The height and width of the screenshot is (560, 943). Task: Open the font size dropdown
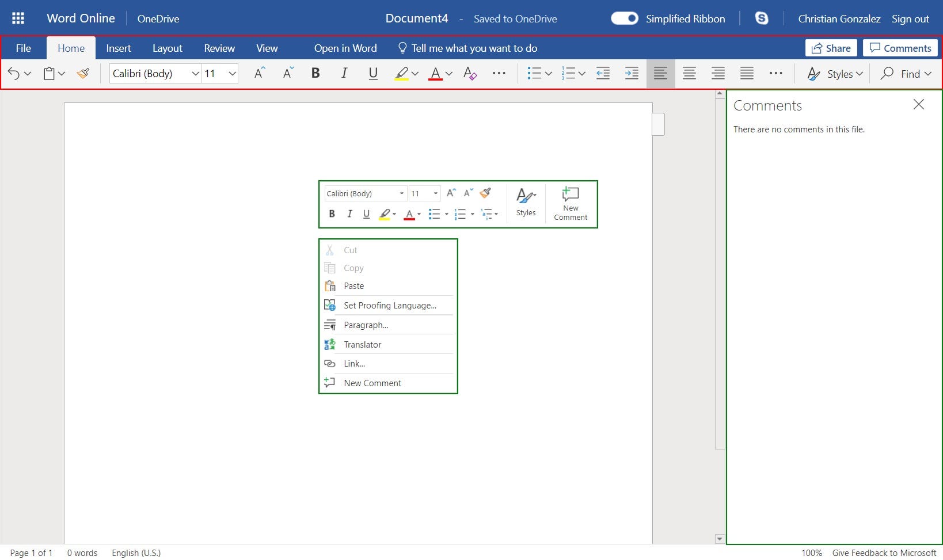coord(233,73)
